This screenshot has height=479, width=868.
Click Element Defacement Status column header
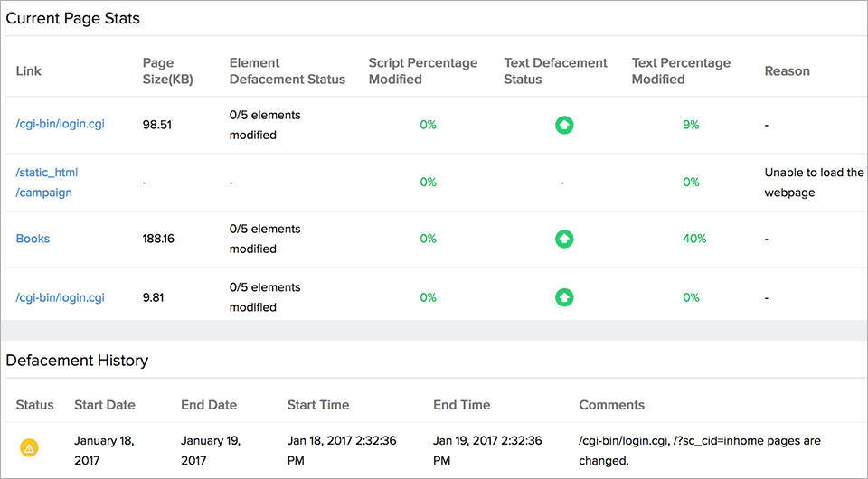tap(287, 70)
